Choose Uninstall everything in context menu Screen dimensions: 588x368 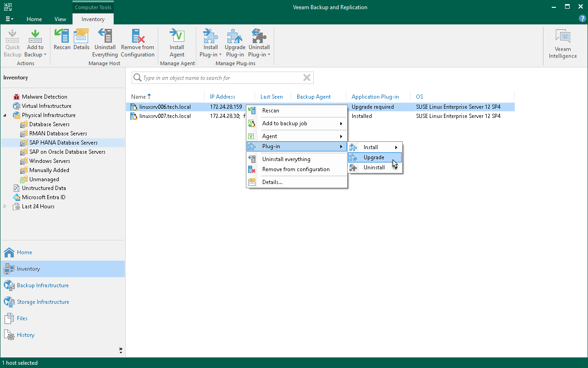pyautogui.click(x=286, y=159)
